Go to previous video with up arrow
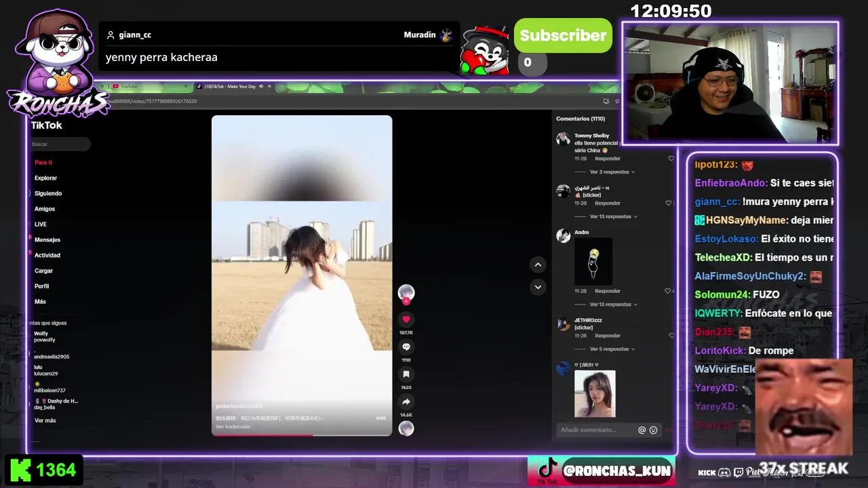The width and height of the screenshot is (868, 488). (x=538, y=264)
